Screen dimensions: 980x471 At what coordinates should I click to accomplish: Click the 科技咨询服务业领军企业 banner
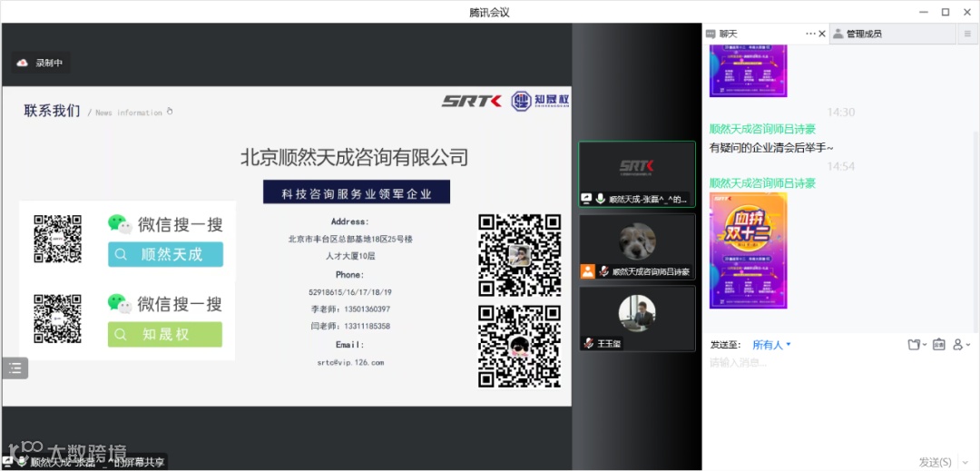357,192
